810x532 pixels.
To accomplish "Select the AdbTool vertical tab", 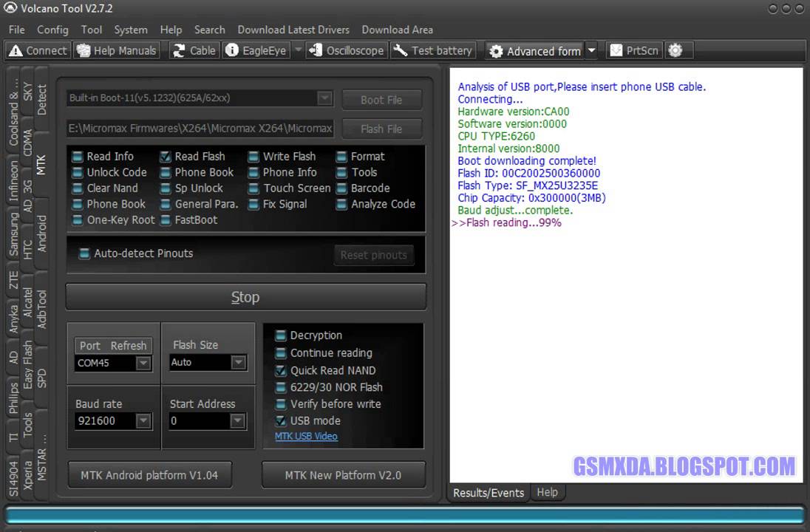I will click(x=42, y=309).
